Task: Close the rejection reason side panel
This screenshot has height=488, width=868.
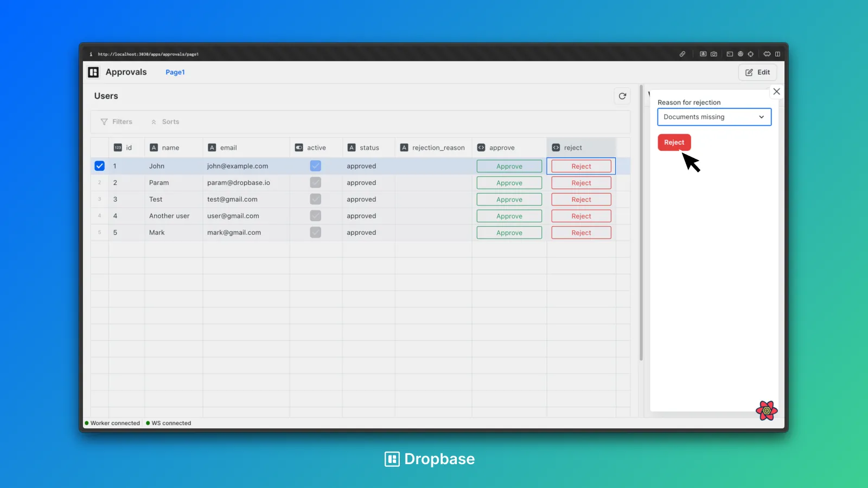Action: [776, 91]
